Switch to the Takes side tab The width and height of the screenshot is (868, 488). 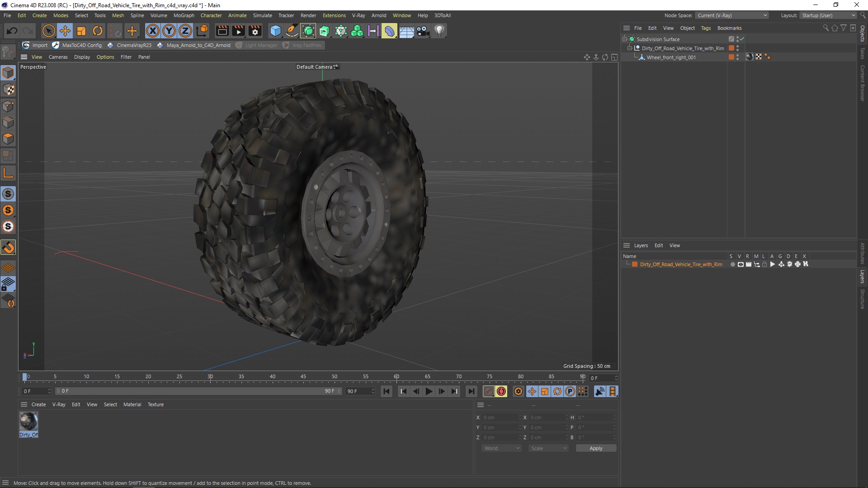tap(862, 53)
